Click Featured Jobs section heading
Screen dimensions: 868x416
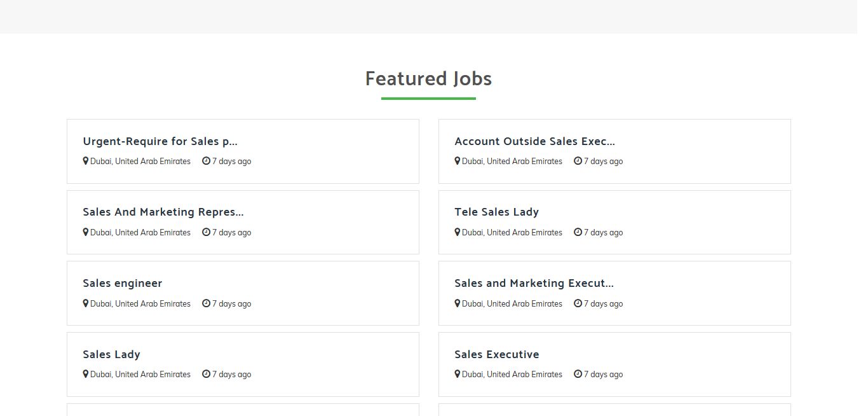tap(428, 78)
